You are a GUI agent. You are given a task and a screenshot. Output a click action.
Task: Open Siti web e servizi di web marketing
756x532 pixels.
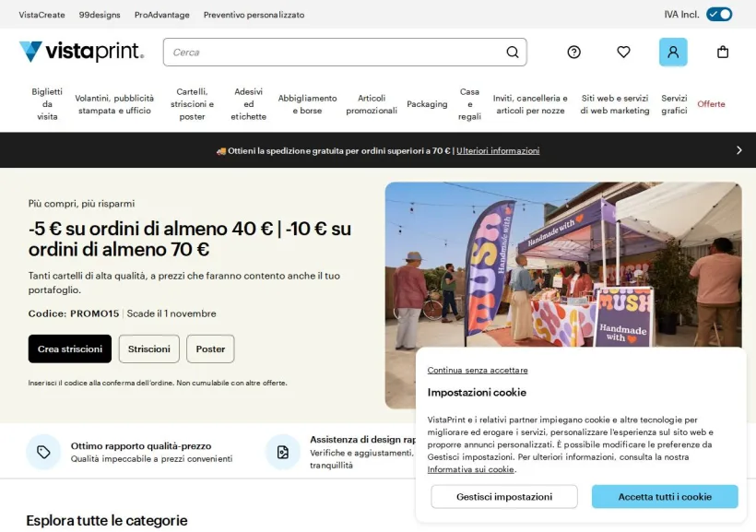[615, 104]
